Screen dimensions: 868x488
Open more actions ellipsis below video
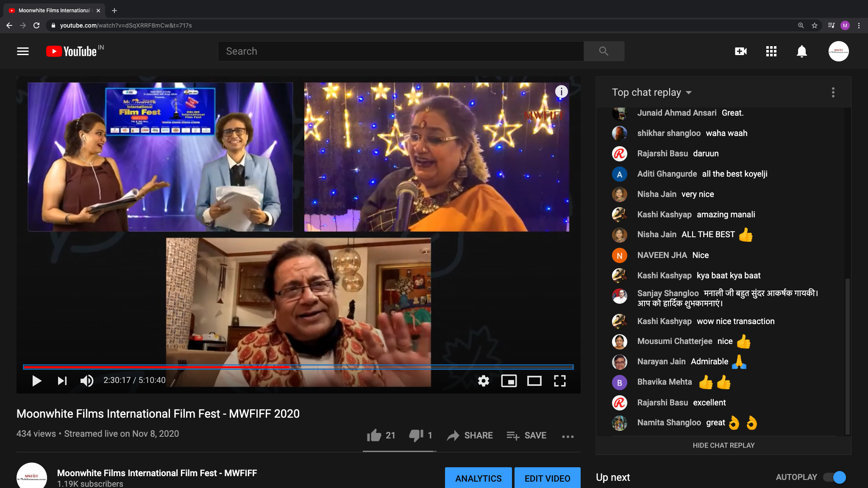[568, 436]
